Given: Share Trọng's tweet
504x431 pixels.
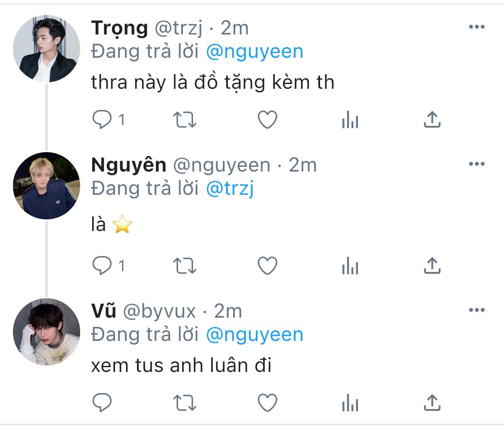Looking at the screenshot, I should [432, 120].
